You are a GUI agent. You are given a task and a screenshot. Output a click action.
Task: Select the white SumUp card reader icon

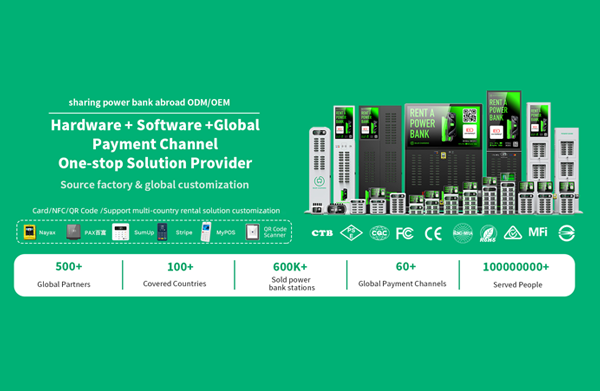[120, 232]
